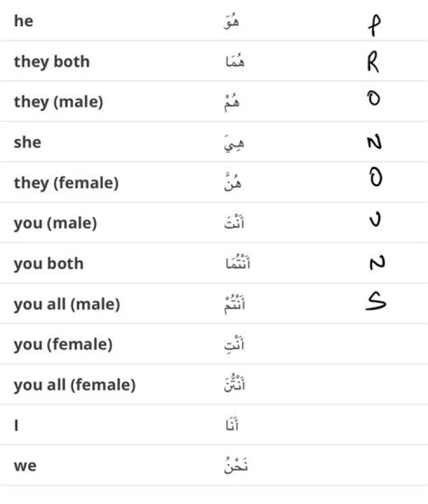This screenshot has width=428, height=504.
Task: Click the English word "he"
Action: [x=24, y=21]
